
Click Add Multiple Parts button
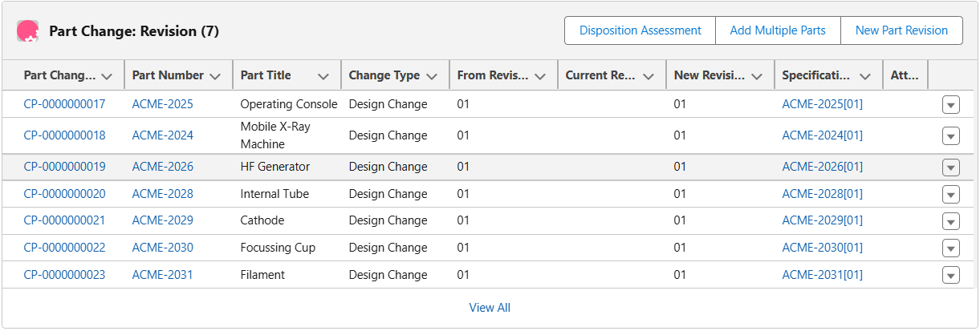coord(777,30)
